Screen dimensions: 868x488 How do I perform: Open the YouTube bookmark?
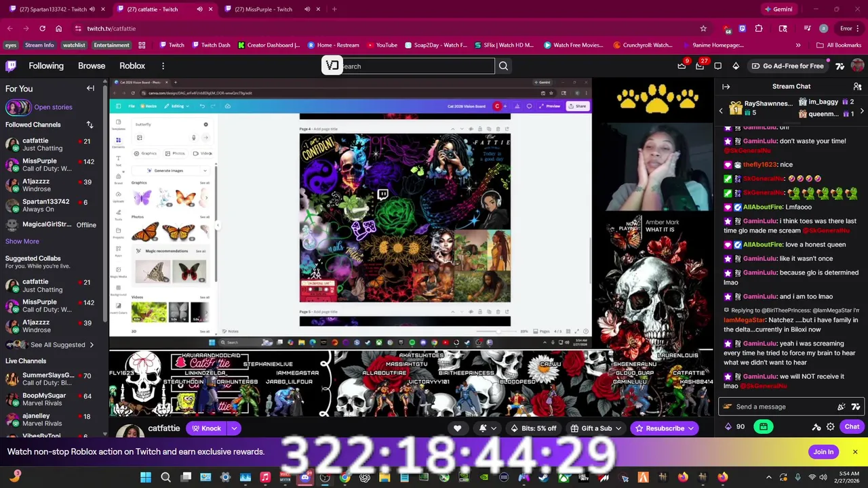(x=382, y=45)
